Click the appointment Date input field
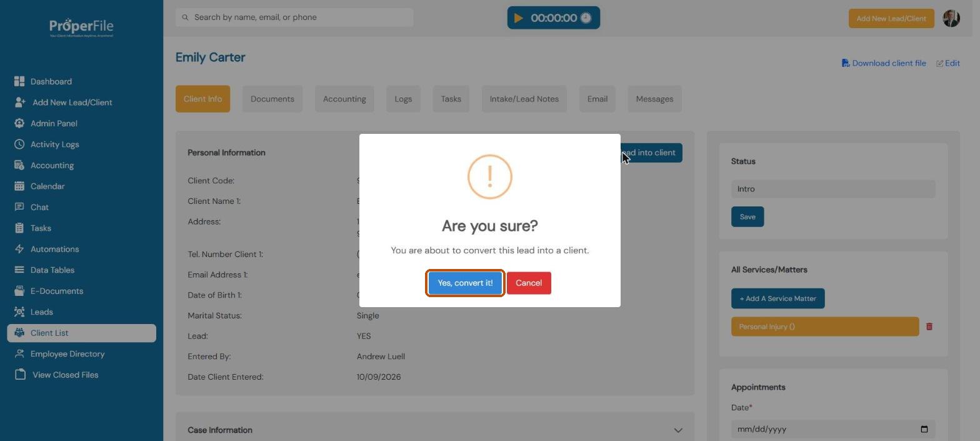Image resolution: width=980 pixels, height=441 pixels. click(833, 429)
